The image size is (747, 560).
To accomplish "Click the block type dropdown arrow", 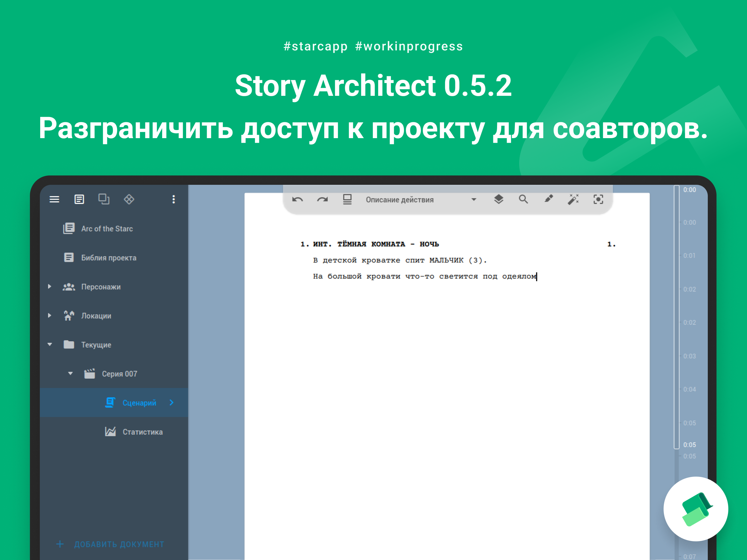I will (474, 199).
